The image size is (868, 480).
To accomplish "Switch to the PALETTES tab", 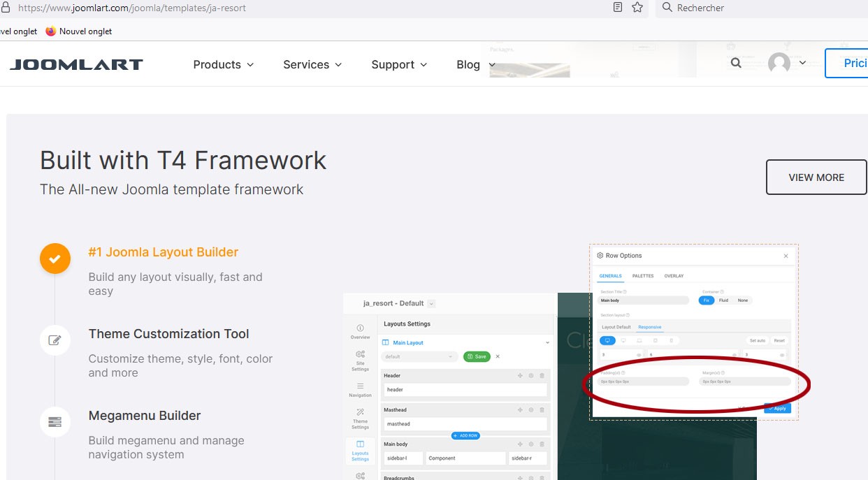I will point(643,276).
